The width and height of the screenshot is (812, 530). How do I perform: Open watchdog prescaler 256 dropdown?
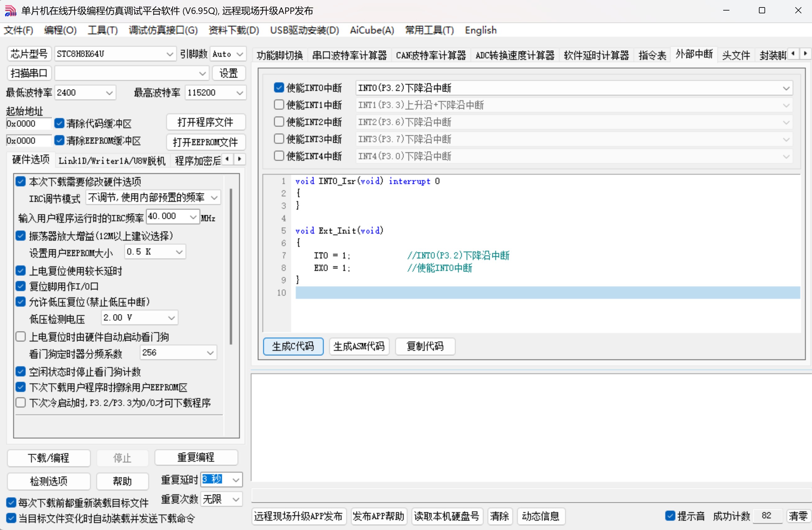[179, 353]
